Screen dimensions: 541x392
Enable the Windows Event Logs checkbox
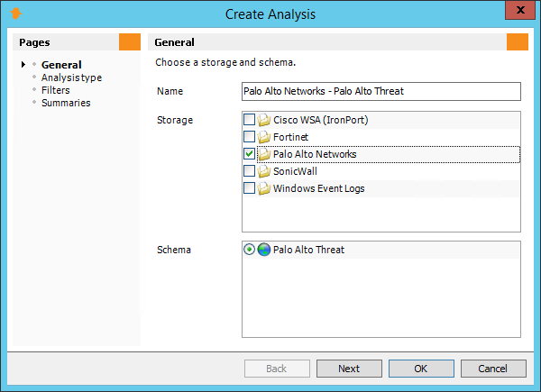(x=249, y=188)
